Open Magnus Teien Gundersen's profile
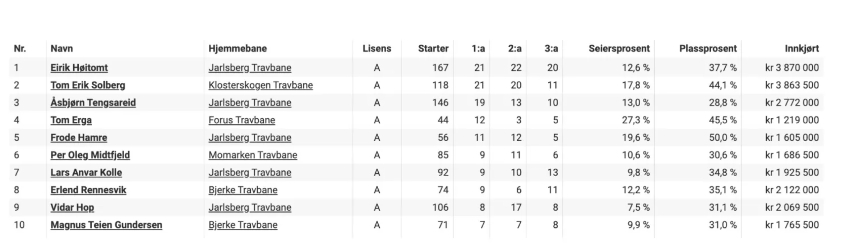 (x=106, y=225)
